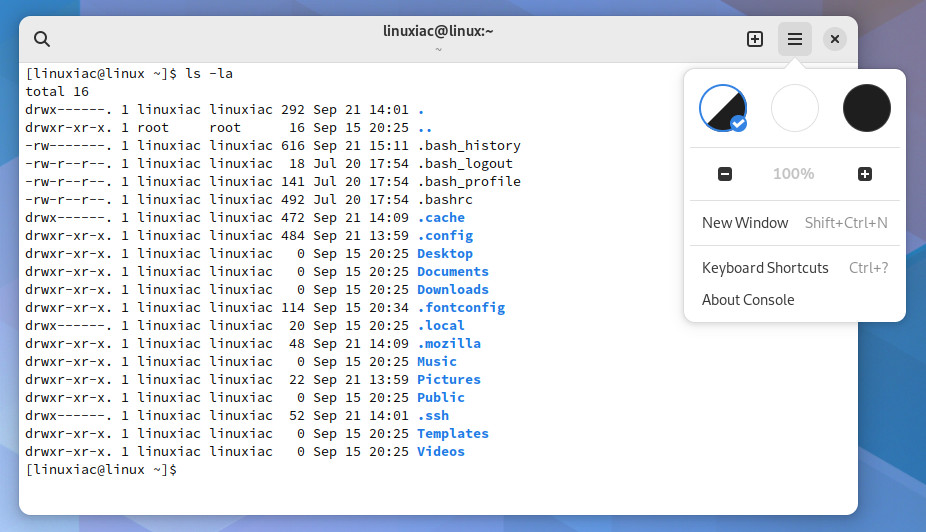Viewport: 926px width, 532px height.
Task: Click the .bash_history file name in output
Action: tap(469, 146)
